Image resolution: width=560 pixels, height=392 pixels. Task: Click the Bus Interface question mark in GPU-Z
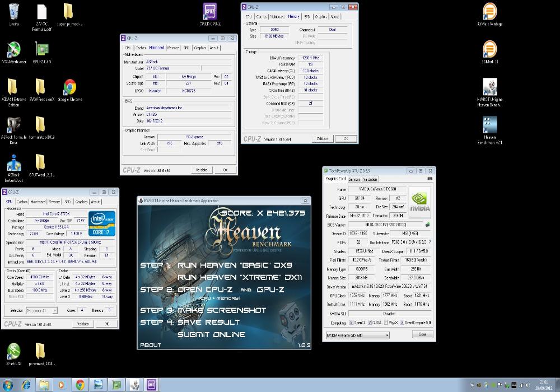(x=430, y=242)
